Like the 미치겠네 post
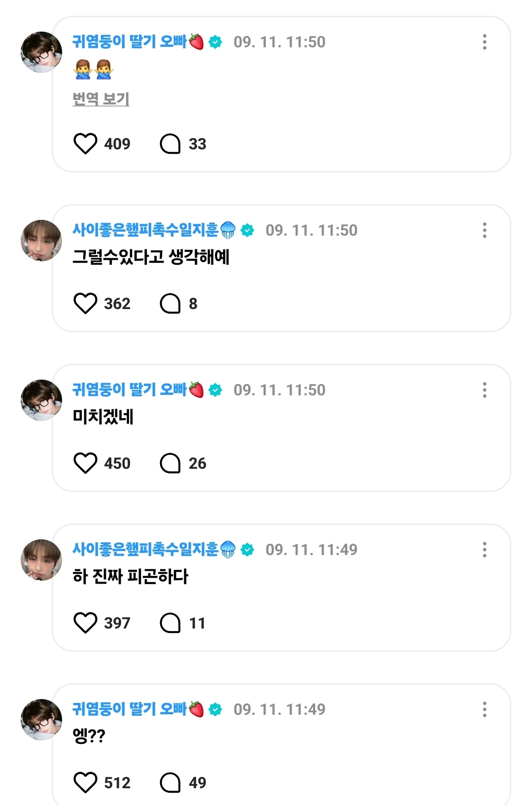This screenshot has height=805, width=532. 85,463
